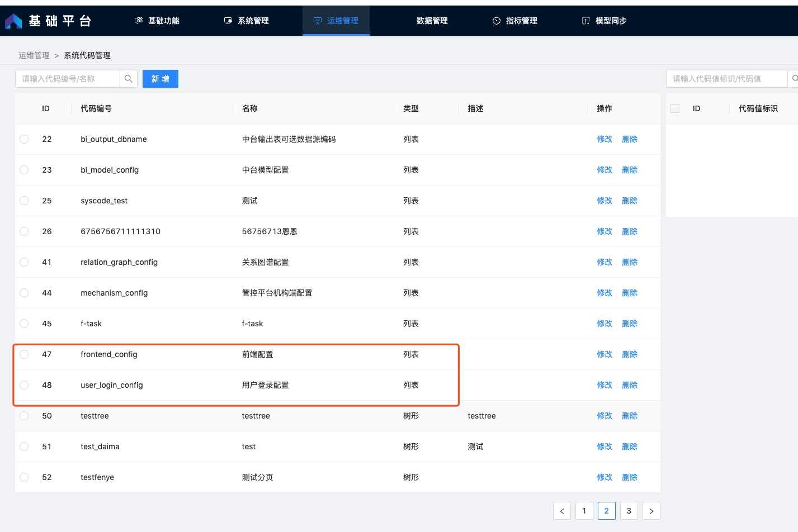Image resolution: width=798 pixels, height=532 pixels.
Task: Click 删除 for user_login_config
Action: (630, 385)
